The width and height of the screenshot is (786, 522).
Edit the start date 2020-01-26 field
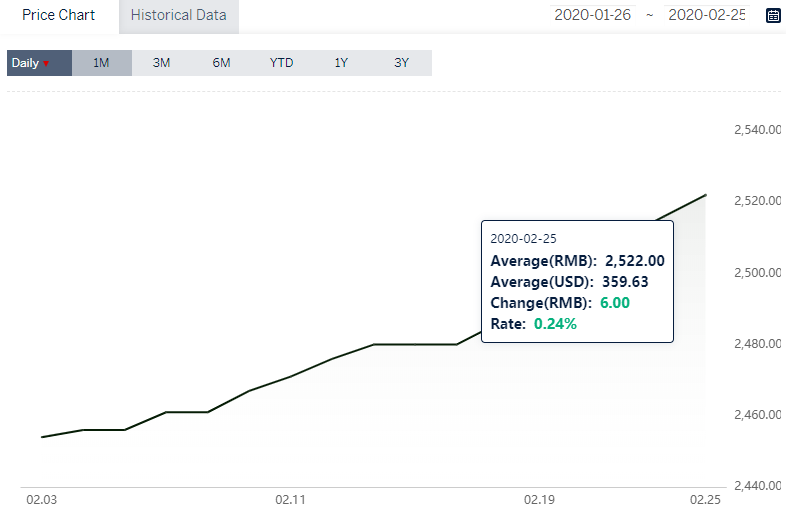593,15
